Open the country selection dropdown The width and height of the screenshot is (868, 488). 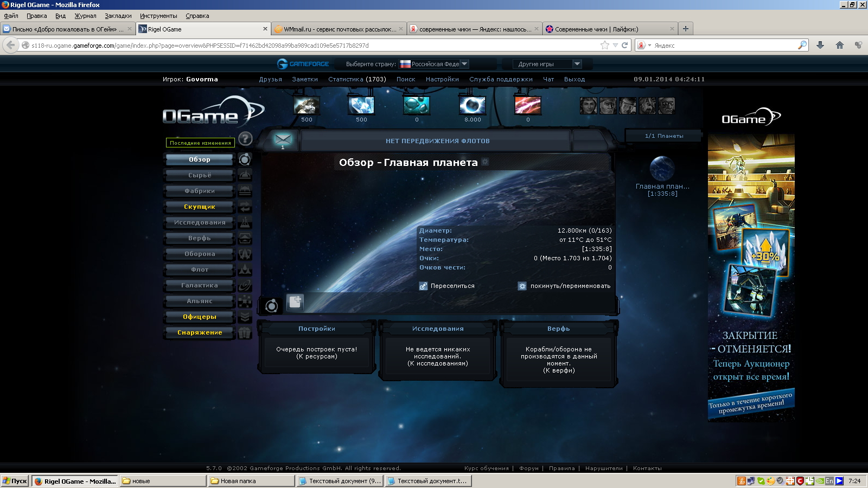click(x=433, y=64)
